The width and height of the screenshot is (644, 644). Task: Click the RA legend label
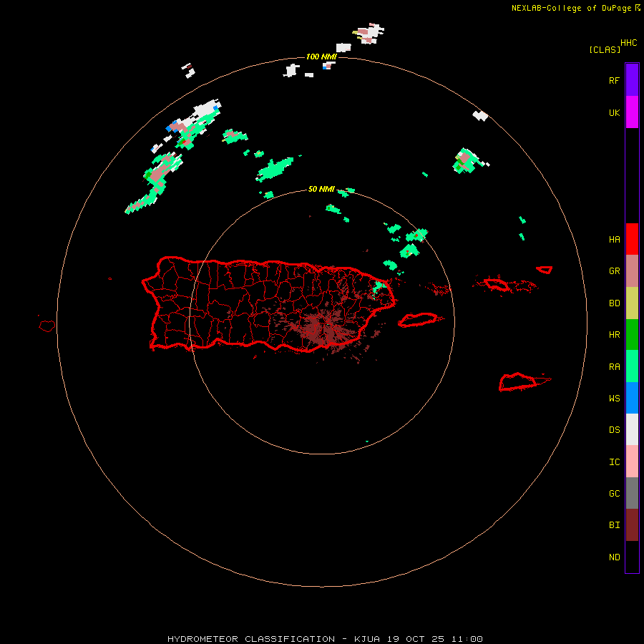[x=614, y=367]
